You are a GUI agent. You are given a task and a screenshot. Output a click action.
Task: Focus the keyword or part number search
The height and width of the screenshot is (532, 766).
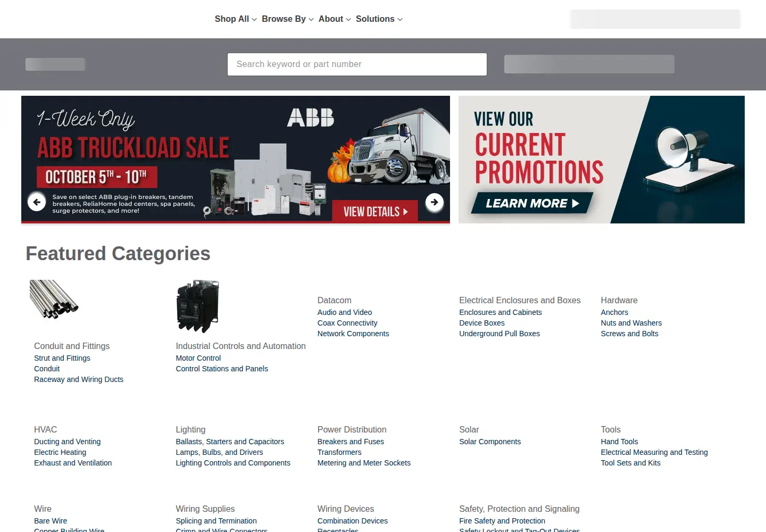coord(357,64)
